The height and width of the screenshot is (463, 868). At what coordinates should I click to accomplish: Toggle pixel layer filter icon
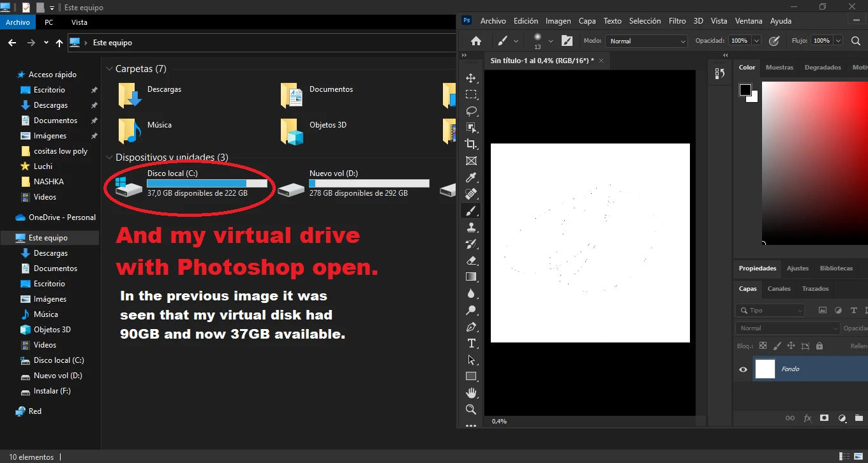[x=822, y=311]
